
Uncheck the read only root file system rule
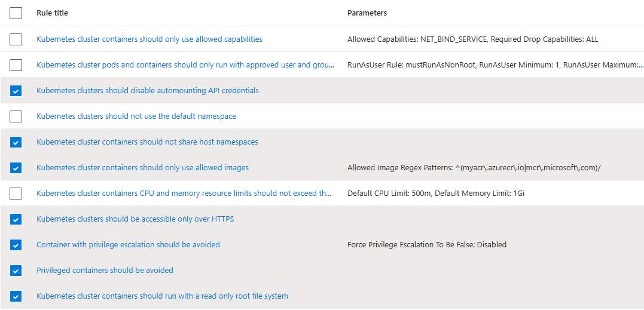coord(16,296)
